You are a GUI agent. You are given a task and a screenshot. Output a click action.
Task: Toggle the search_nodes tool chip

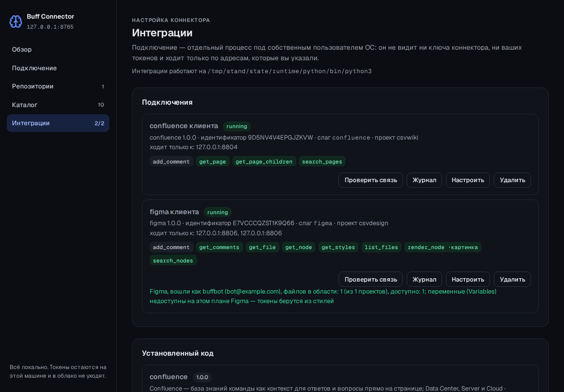click(x=173, y=261)
